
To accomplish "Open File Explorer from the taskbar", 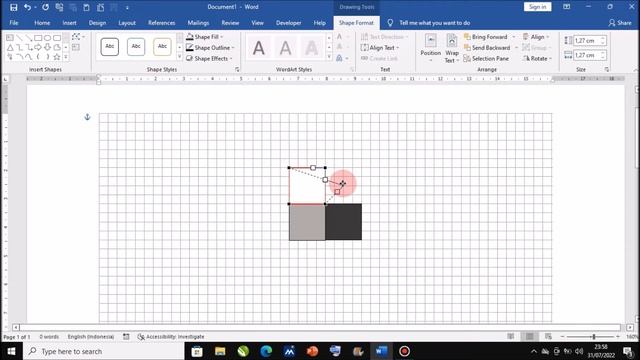I will 220,351.
